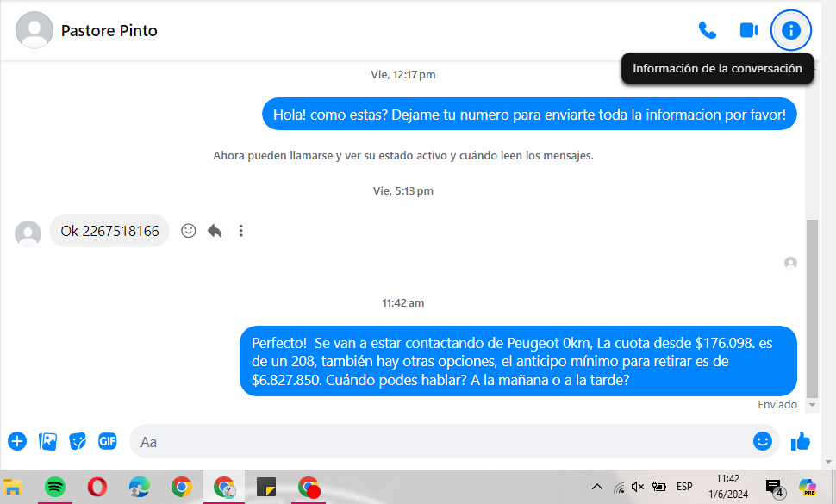Open the first Google Chrome taskbar icon
The height and width of the screenshot is (504, 836).
(181, 487)
